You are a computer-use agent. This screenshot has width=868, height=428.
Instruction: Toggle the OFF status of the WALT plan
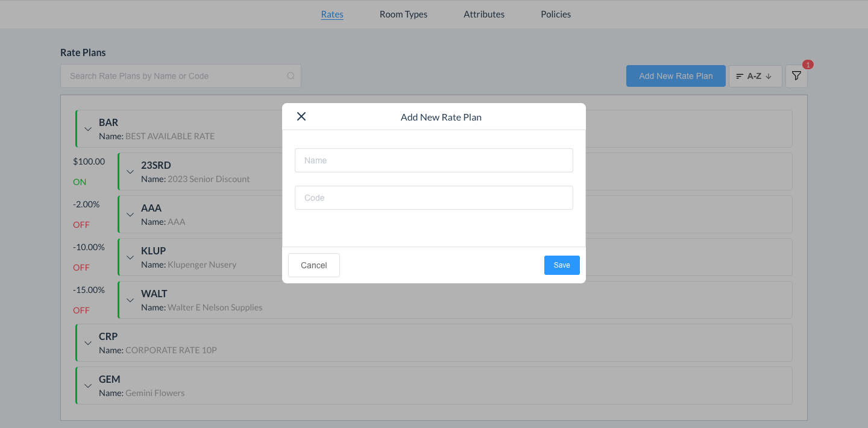81,310
